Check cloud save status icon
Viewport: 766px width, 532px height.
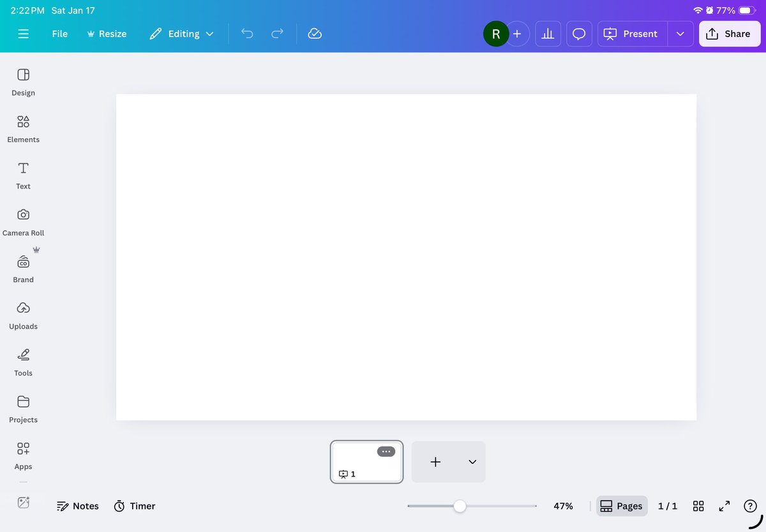coord(315,34)
